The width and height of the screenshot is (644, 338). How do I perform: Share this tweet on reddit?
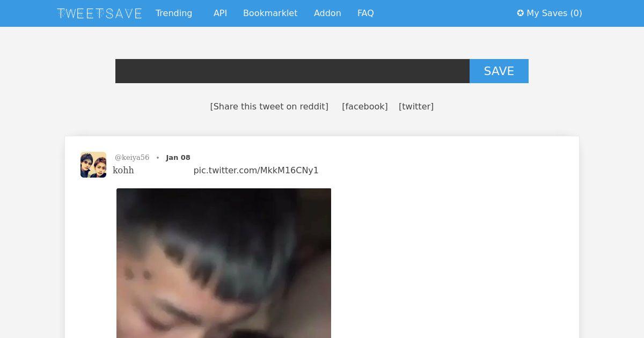click(269, 106)
